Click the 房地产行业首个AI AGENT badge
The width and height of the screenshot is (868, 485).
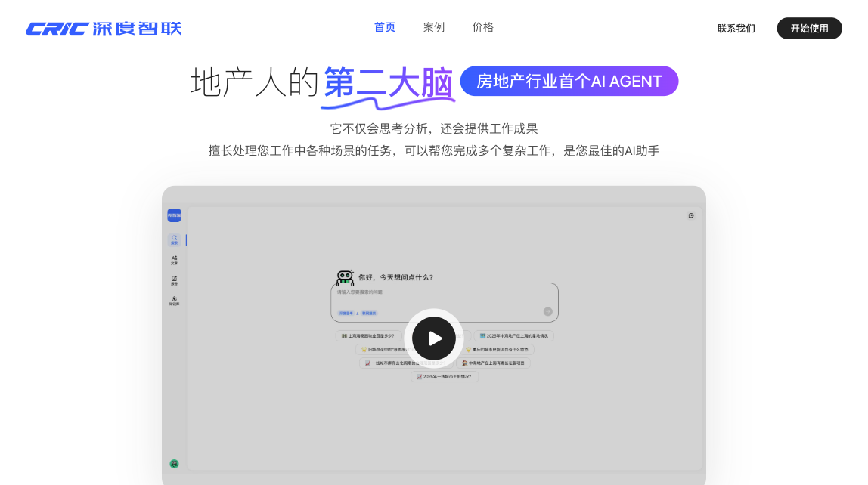click(569, 82)
